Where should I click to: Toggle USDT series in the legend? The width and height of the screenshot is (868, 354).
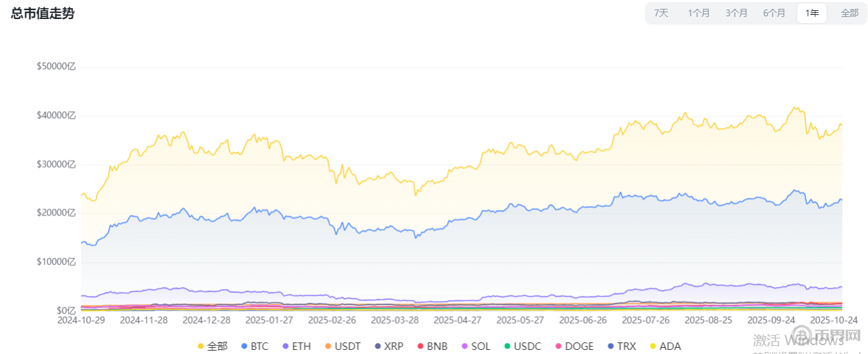342,346
